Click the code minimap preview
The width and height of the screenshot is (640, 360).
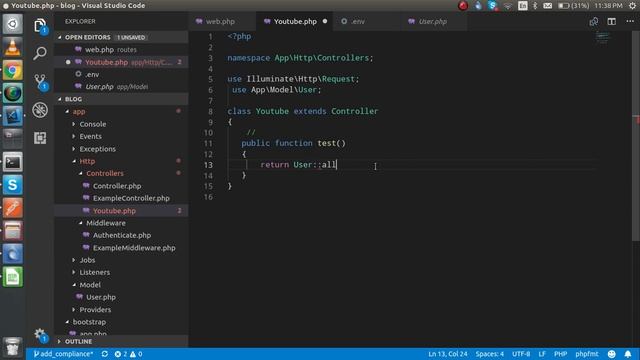point(602,38)
